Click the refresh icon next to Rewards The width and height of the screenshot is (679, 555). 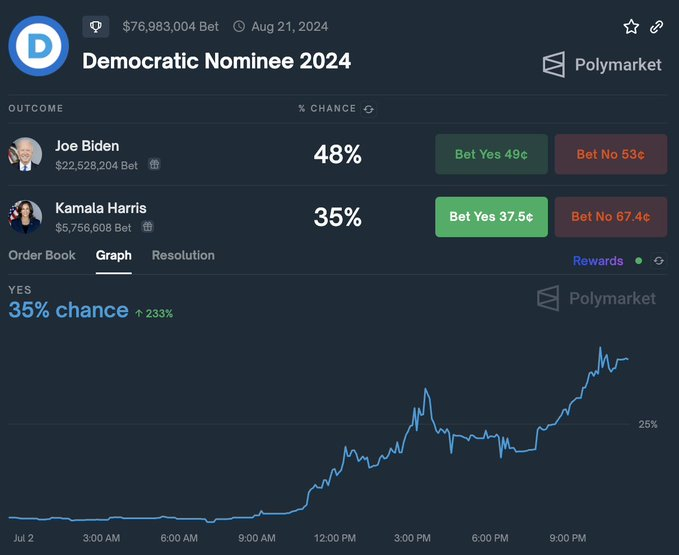(x=658, y=261)
